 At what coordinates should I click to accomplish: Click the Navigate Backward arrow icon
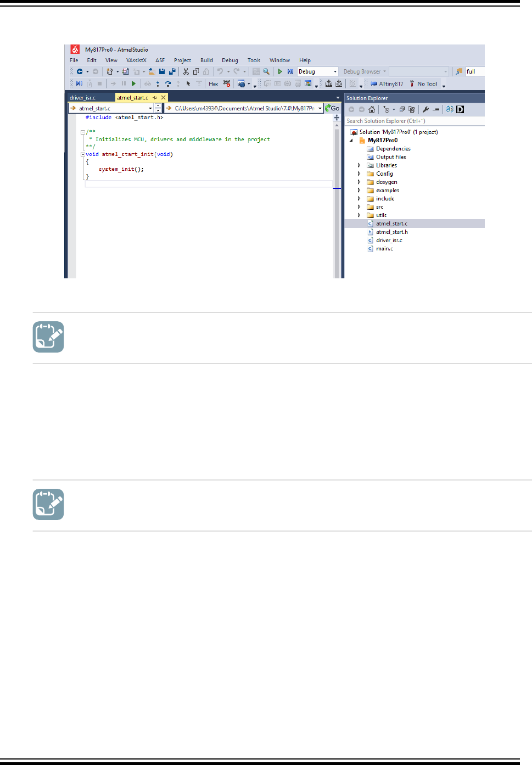80,71
